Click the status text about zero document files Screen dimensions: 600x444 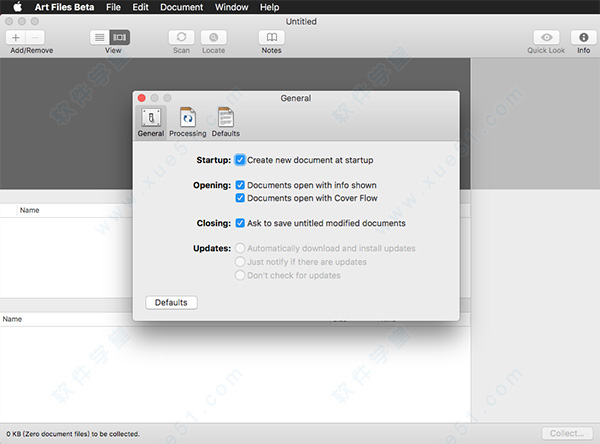[x=73, y=434]
